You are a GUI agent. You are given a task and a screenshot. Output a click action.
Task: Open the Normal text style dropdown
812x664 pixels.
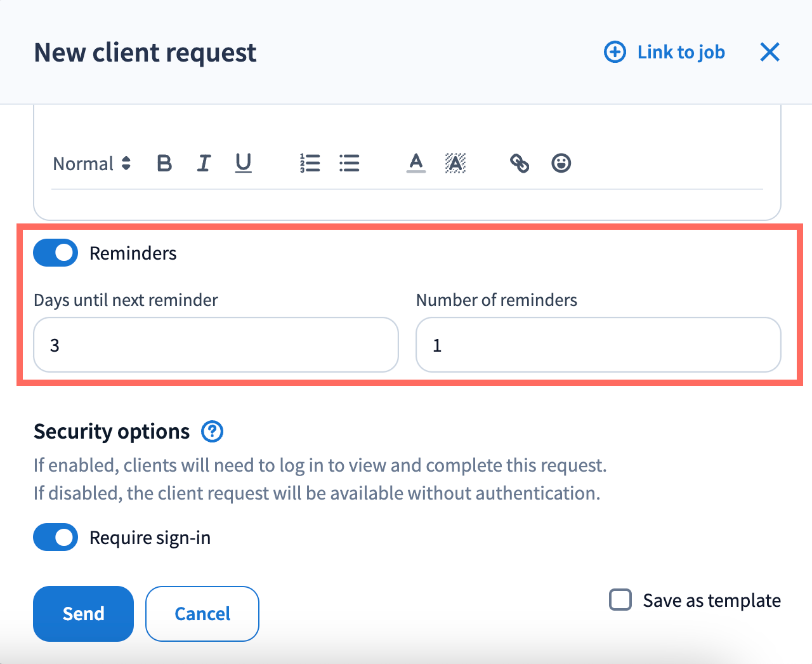(92, 164)
